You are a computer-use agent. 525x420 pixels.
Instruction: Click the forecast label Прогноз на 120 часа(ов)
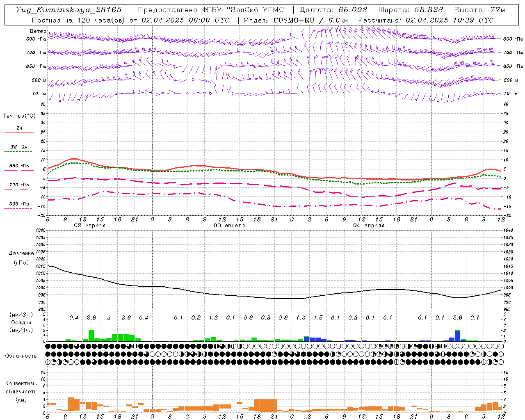click(79, 20)
